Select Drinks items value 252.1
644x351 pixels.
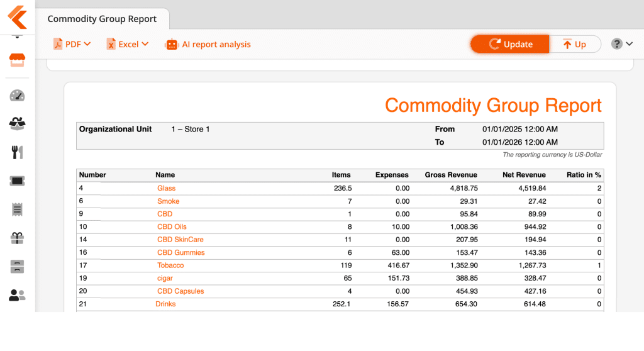tap(341, 304)
